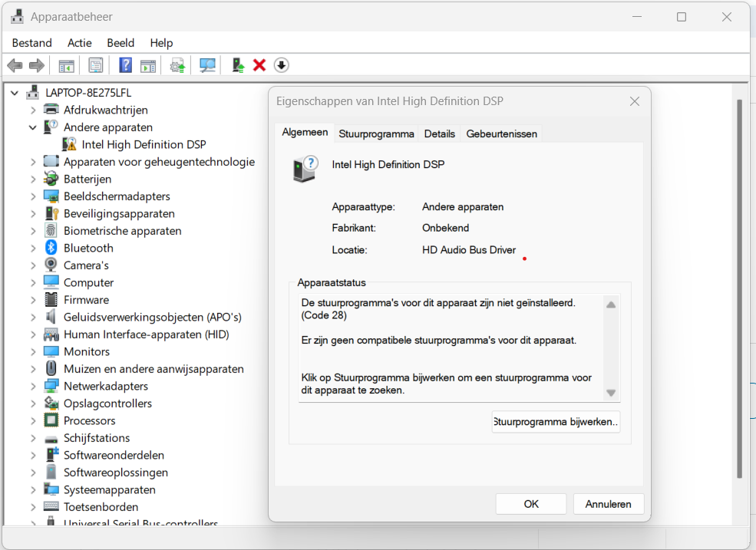
Task: Click the Properties toolbar icon
Action: (x=96, y=65)
